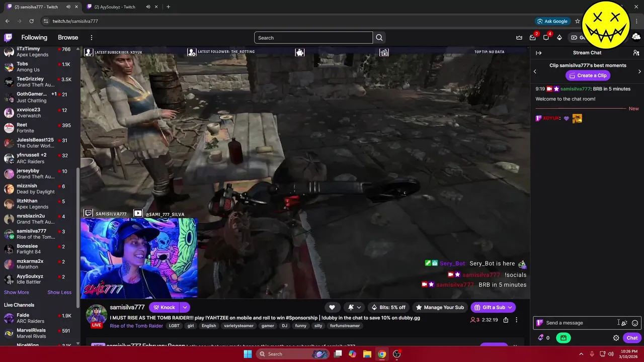Open the notifications inbox icon

533,38
